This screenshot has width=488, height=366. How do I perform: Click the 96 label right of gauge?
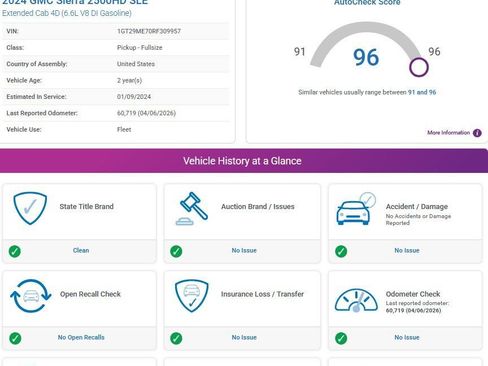click(x=434, y=51)
